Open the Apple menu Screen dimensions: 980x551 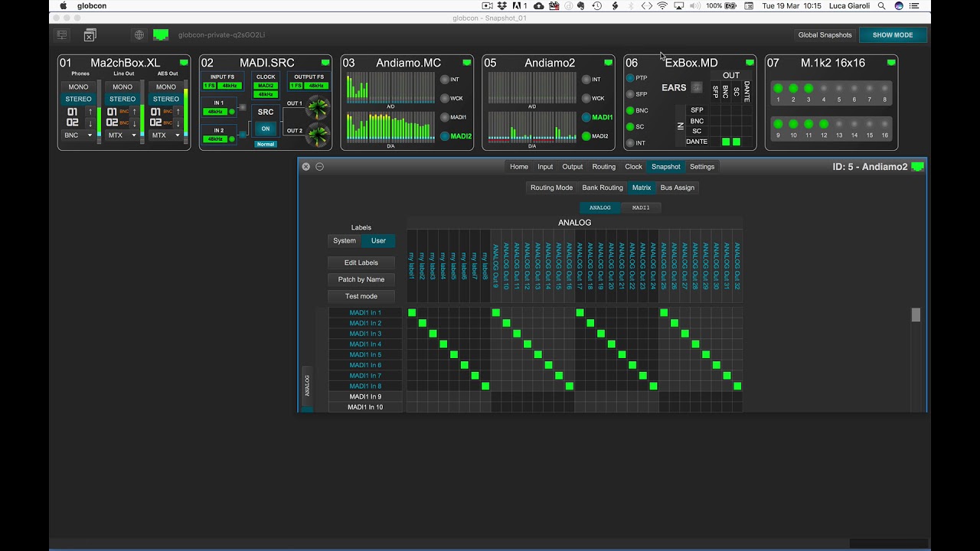point(64,5)
